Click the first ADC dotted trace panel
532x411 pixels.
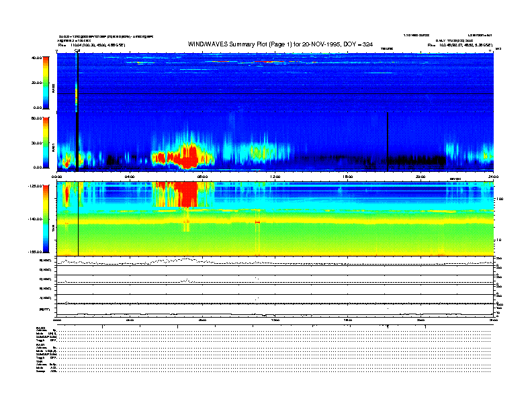pyautogui.click(x=275, y=261)
